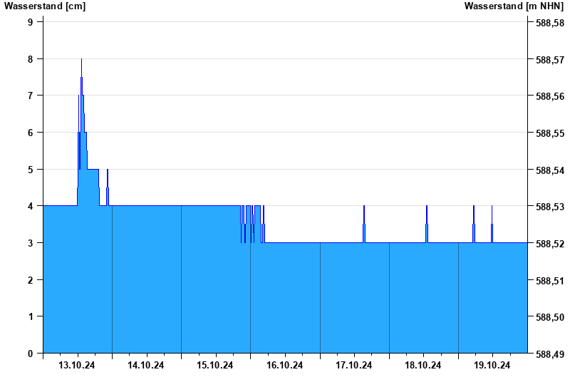Select the date label 19.10.24
The width and height of the screenshot is (570, 392).
click(492, 365)
